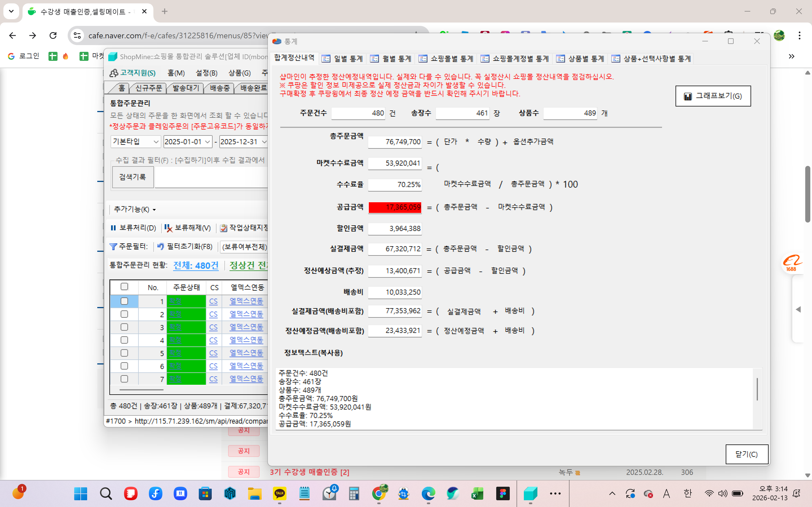Expand the 추가기능(K) menu arrow
The width and height of the screenshot is (812, 507).
click(x=154, y=210)
